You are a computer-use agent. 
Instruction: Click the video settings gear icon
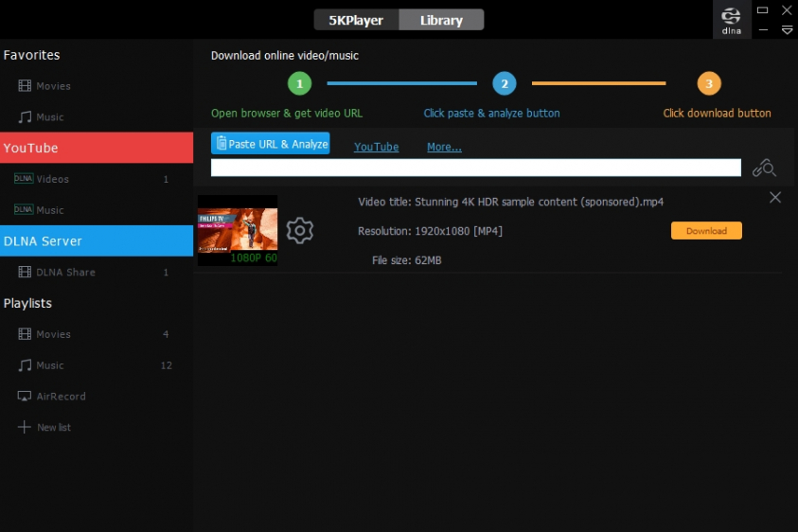pos(299,230)
